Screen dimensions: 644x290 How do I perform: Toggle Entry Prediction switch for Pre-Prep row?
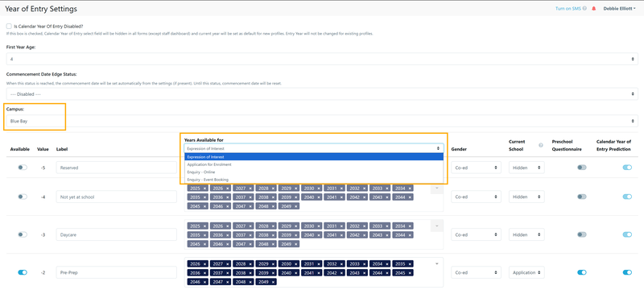click(x=627, y=272)
